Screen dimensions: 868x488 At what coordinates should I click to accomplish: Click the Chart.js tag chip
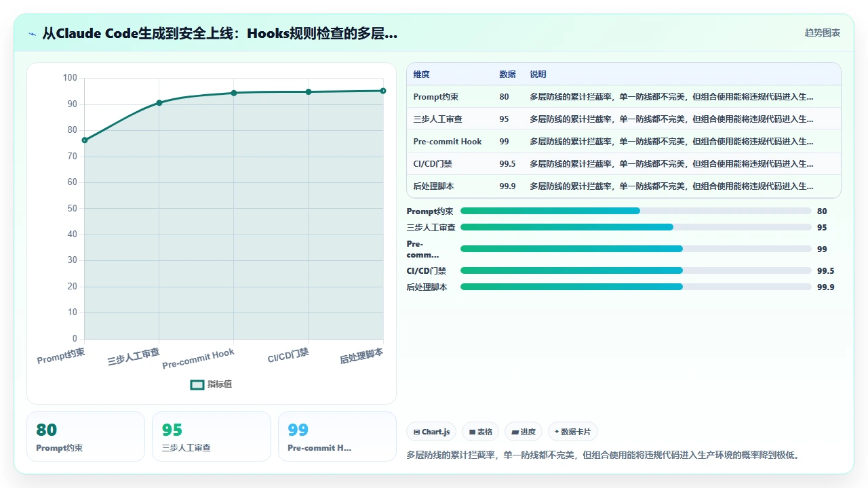point(431,432)
